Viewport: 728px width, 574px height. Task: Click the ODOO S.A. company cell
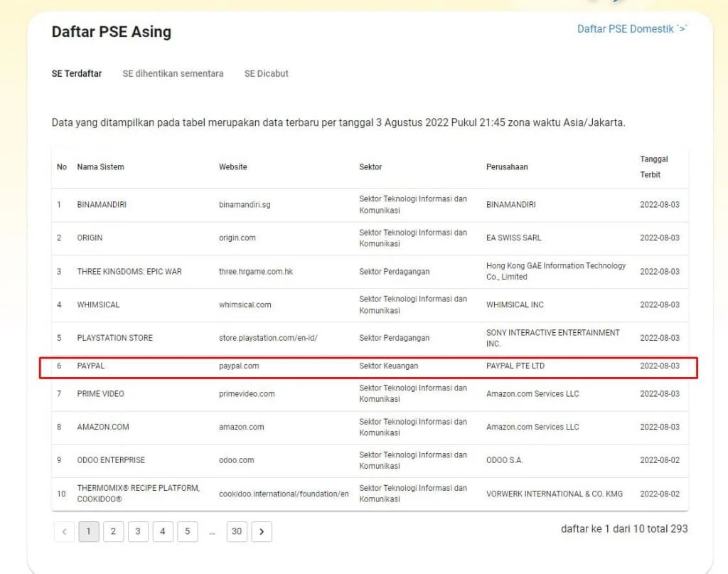pyautogui.click(x=504, y=460)
